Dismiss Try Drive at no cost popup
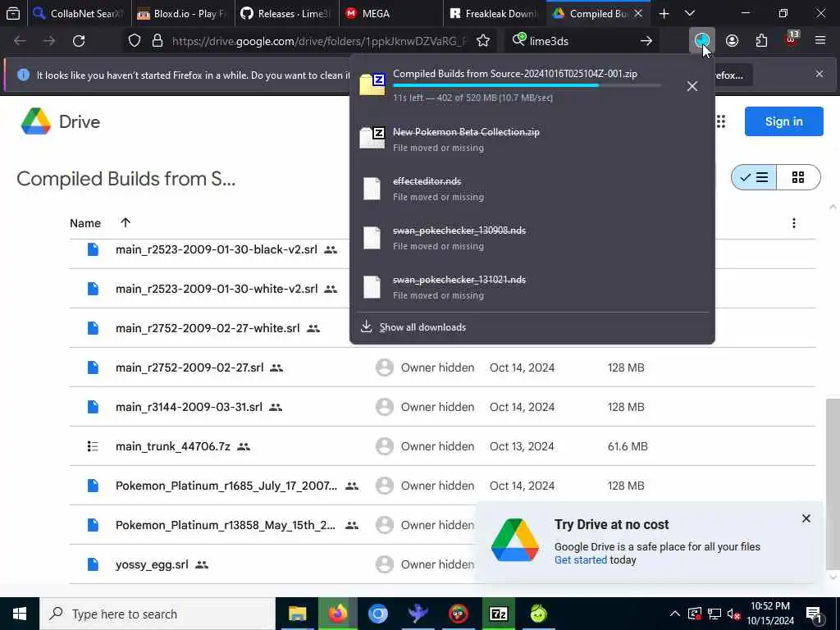This screenshot has width=840, height=630. [x=806, y=518]
